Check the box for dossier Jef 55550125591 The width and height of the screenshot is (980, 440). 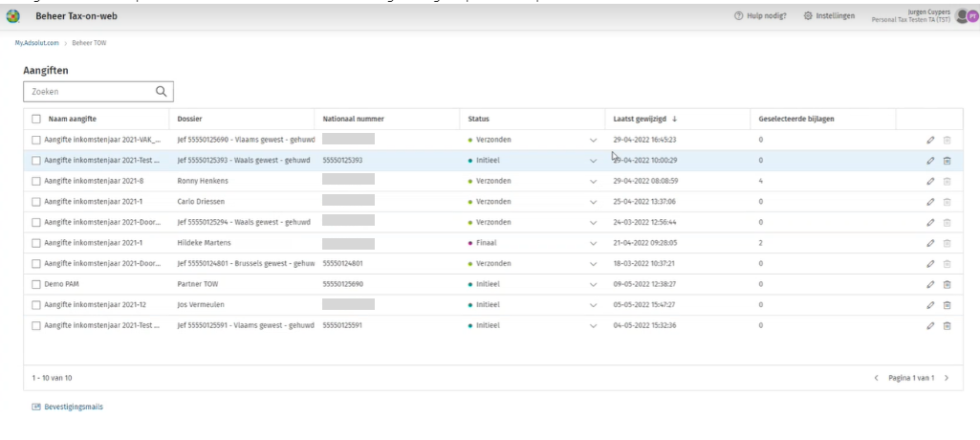coord(36,325)
